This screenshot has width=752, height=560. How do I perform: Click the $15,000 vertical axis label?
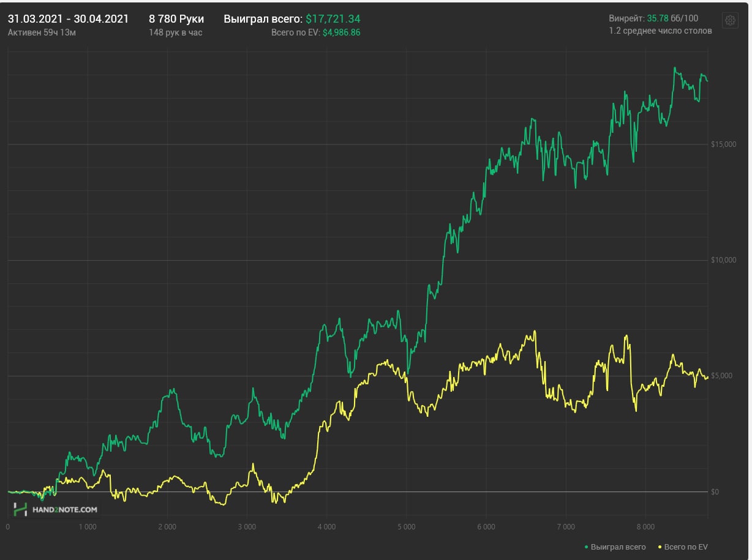723,144
